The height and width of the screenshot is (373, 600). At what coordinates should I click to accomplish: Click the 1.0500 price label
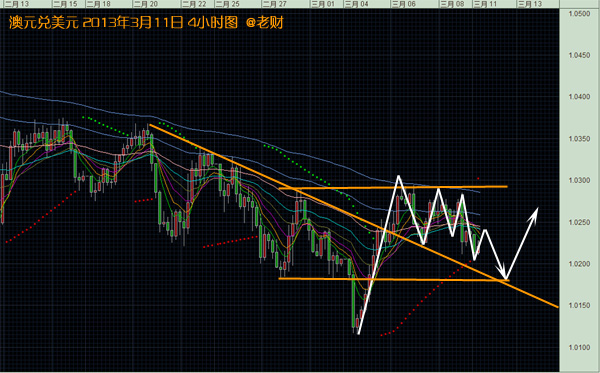coord(579,14)
